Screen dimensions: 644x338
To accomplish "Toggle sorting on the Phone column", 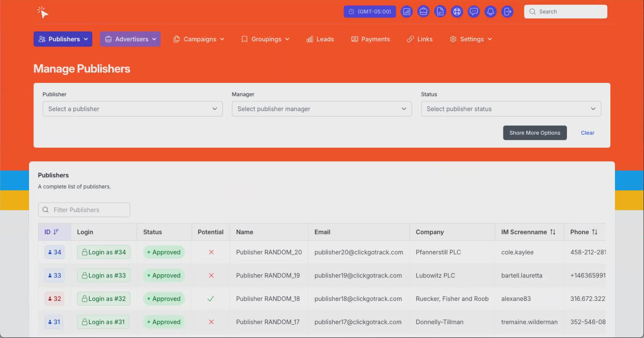I will [595, 232].
